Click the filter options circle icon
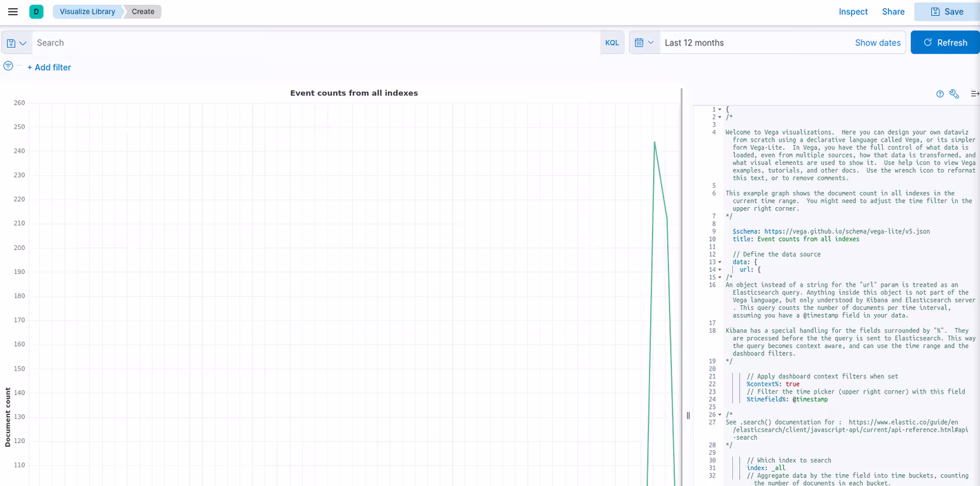 [8, 66]
